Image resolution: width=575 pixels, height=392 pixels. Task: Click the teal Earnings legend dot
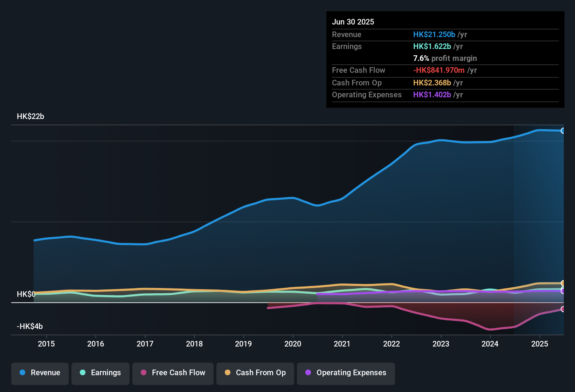pyautogui.click(x=83, y=373)
